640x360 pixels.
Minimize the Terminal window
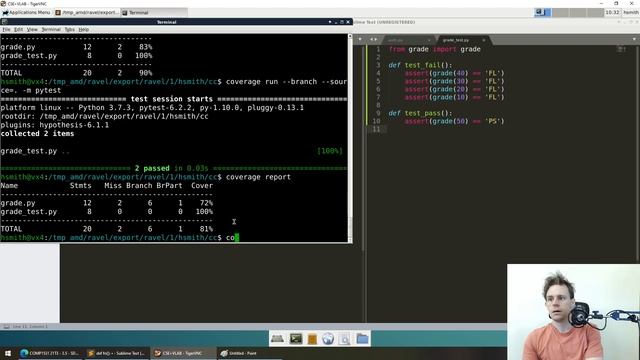pos(336,22)
